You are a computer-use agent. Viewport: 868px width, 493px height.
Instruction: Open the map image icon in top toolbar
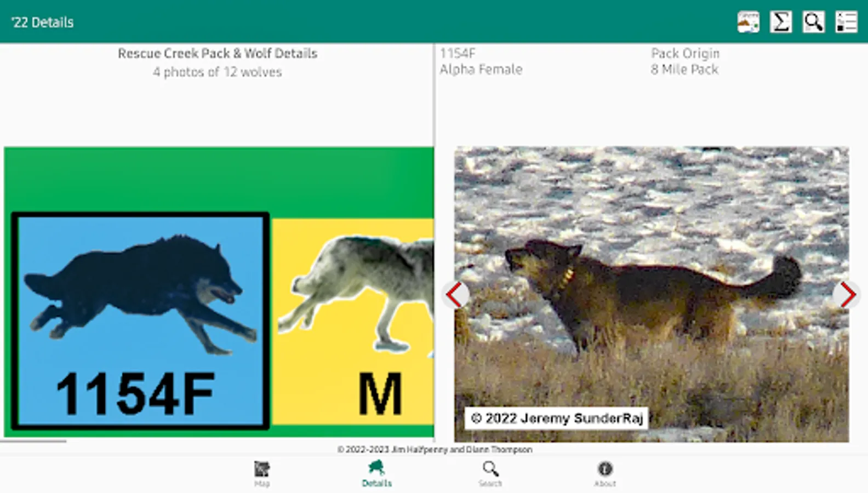[x=748, y=22]
